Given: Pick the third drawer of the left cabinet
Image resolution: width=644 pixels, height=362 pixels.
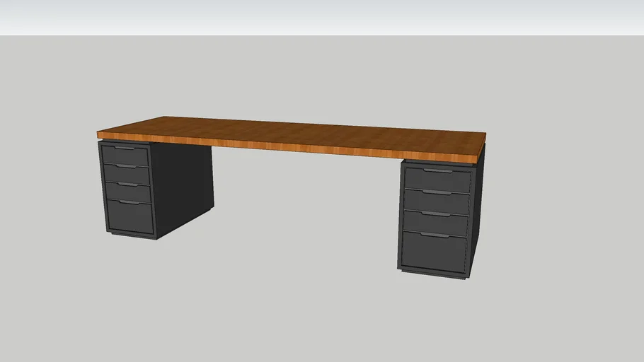Looking at the screenshot, I should 128,193.
